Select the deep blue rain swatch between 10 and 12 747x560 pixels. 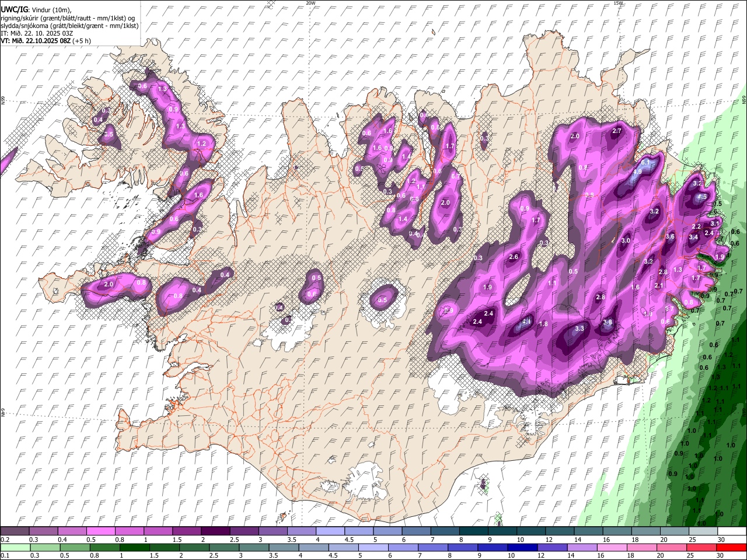pyautogui.click(x=522, y=548)
